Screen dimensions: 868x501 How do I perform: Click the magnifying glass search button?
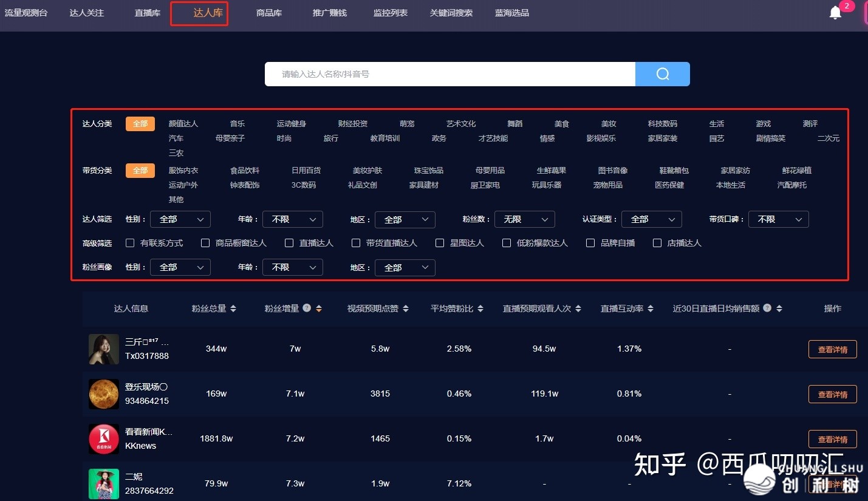click(x=662, y=74)
